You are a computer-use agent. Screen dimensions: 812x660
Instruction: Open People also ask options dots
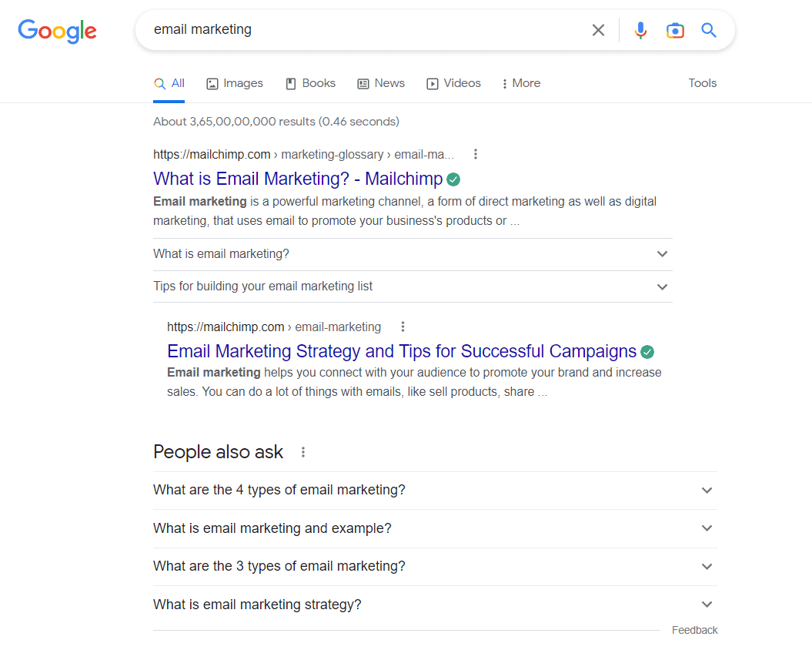click(303, 452)
